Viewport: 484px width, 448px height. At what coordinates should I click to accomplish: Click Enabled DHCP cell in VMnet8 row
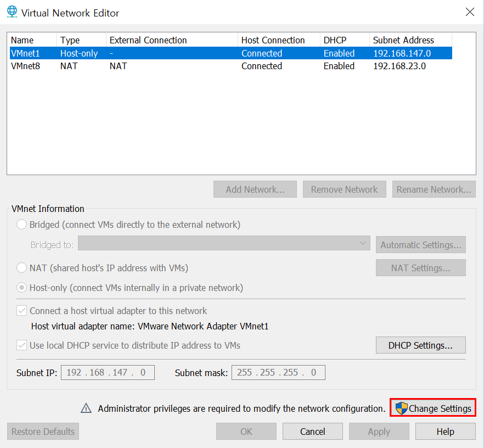(x=339, y=66)
